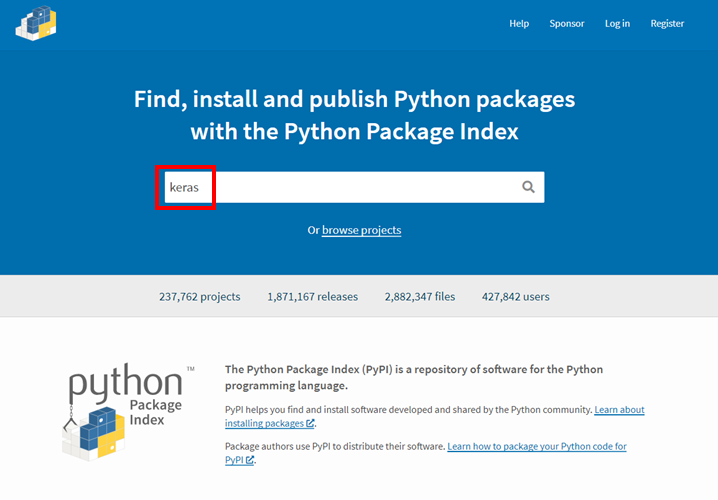Image resolution: width=718 pixels, height=500 pixels.
Task: Click the 1,871,167 releases statistic
Action: coord(313,297)
